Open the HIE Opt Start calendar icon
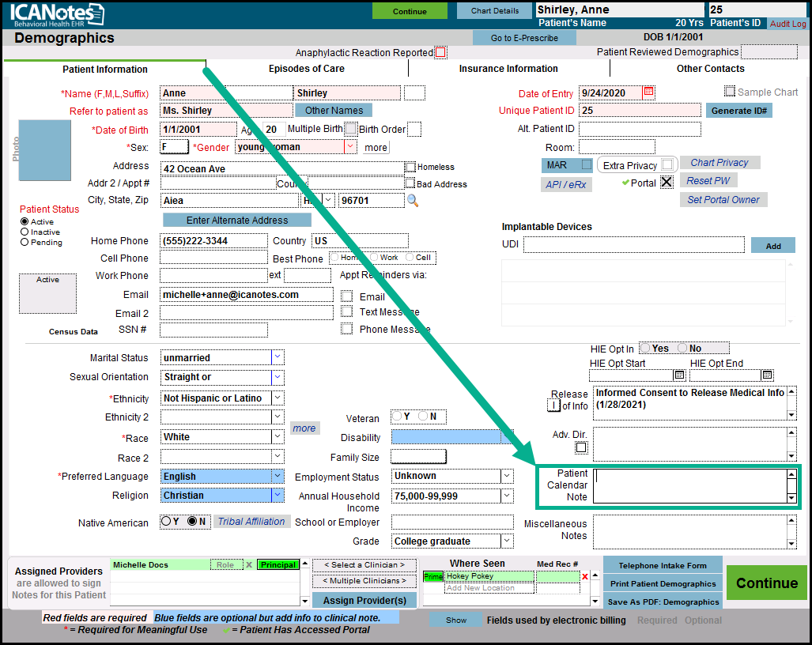This screenshot has height=645, width=812. click(679, 375)
